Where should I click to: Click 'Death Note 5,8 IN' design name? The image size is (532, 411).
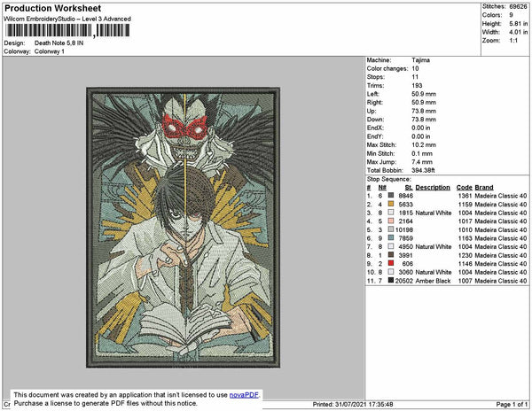click(x=59, y=43)
